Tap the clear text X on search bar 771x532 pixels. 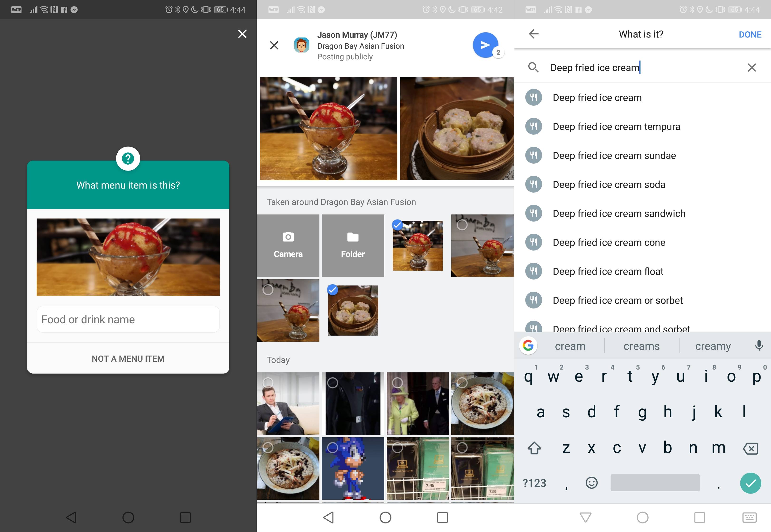pos(752,67)
